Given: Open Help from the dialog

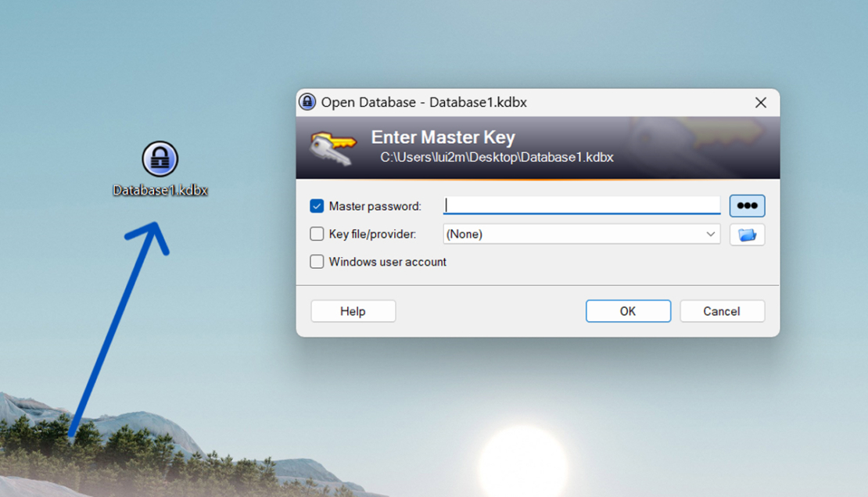Looking at the screenshot, I should [353, 310].
